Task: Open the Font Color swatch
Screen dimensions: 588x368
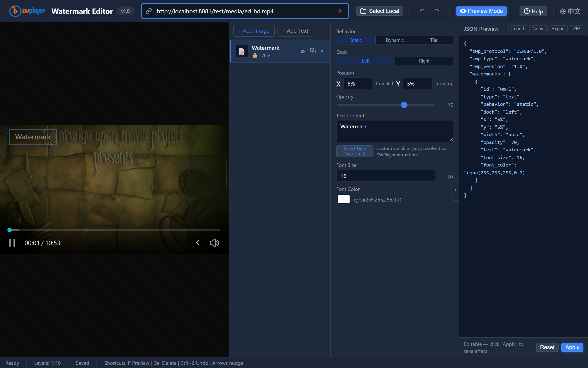Action: point(344,199)
